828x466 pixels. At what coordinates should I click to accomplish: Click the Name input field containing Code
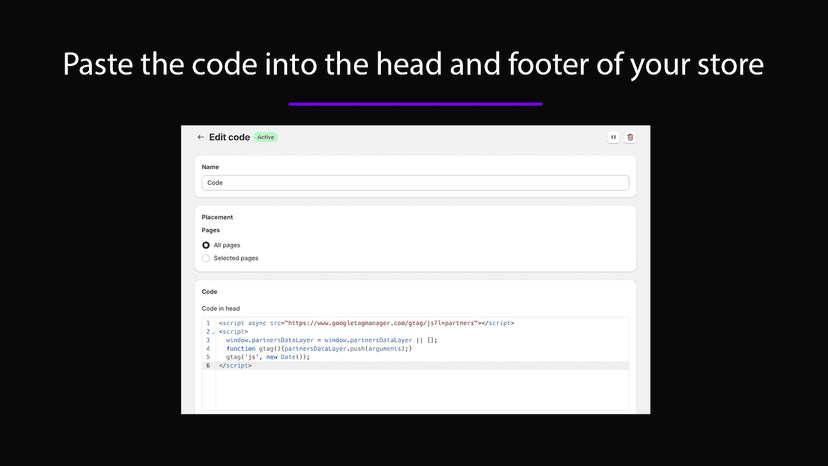tap(415, 183)
